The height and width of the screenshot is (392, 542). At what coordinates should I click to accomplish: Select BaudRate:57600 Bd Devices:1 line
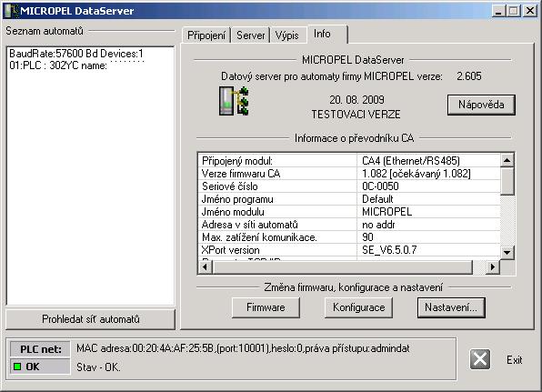click(76, 54)
